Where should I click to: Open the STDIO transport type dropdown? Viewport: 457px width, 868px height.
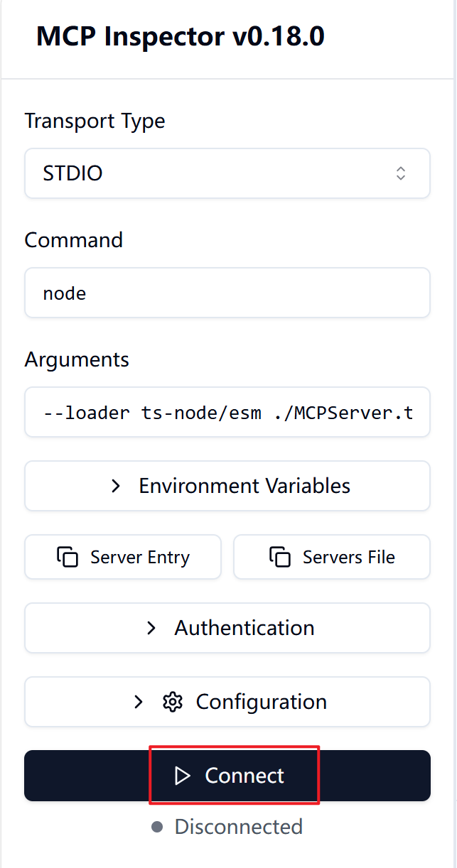click(x=227, y=173)
